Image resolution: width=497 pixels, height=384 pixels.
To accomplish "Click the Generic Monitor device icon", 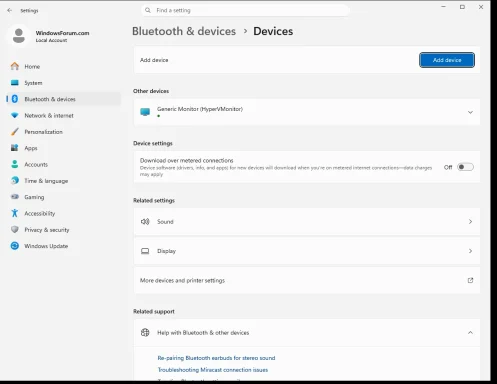I will coord(145,112).
